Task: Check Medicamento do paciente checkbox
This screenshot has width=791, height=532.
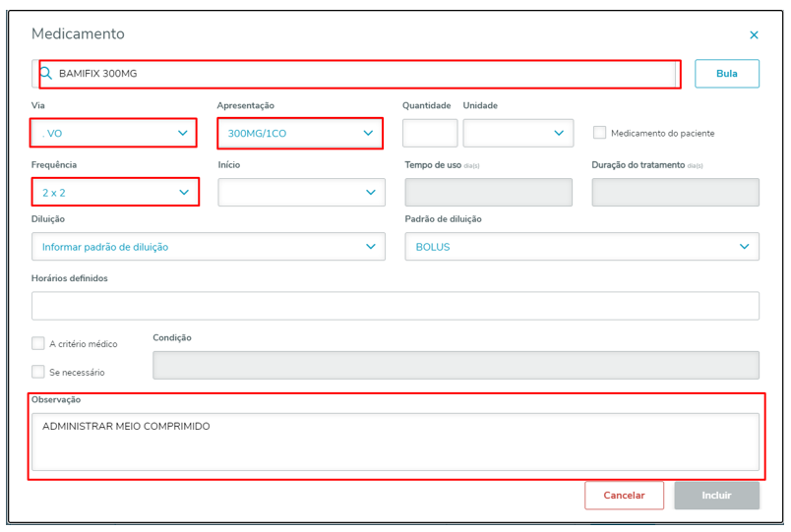Action: 599,133
